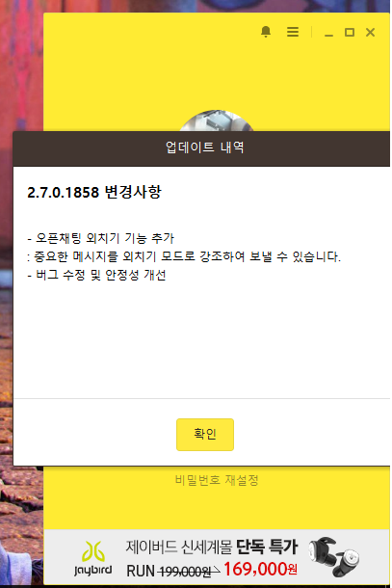Open the 비밀번호 재설정 link
Viewport: 392px width, 588px height.
coord(217,480)
